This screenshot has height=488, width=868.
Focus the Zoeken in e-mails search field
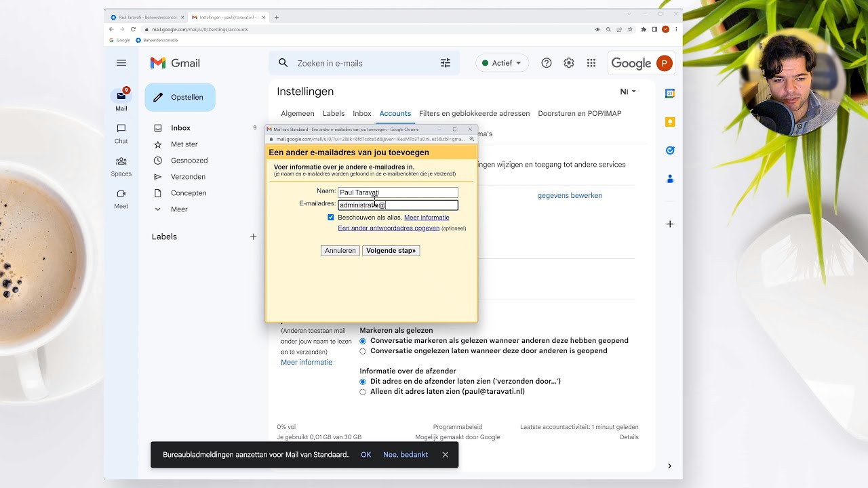coord(365,63)
